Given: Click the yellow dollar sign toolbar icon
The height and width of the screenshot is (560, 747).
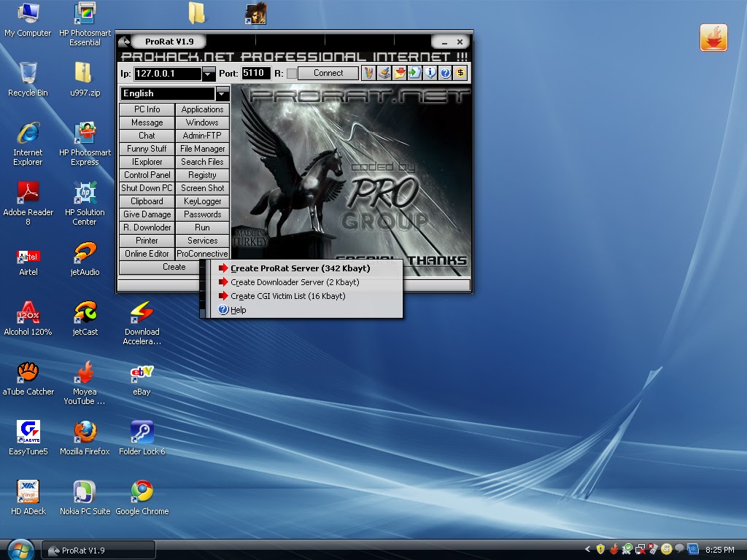Looking at the screenshot, I should pos(460,73).
